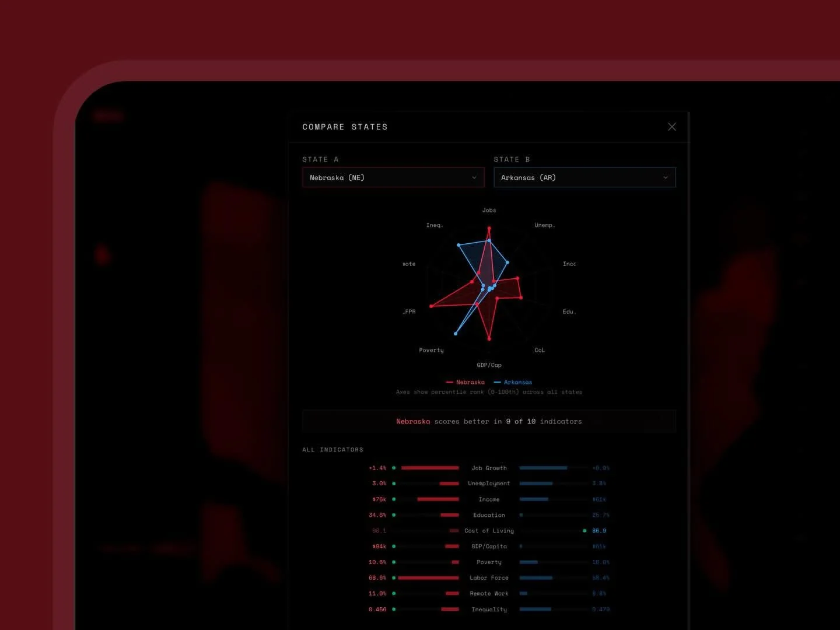Click the Labor Force indicator label
Image resolution: width=840 pixels, height=630 pixels.
489,578
